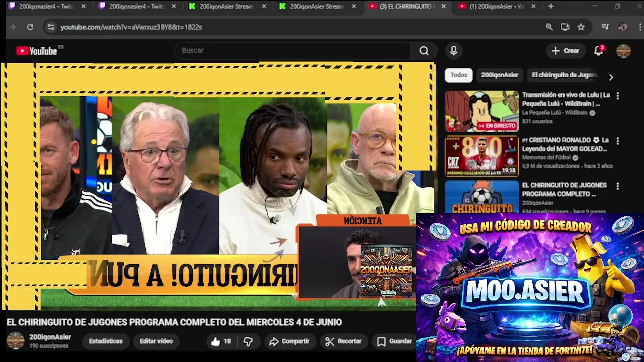Reload the page with the refresh icon

(30, 27)
